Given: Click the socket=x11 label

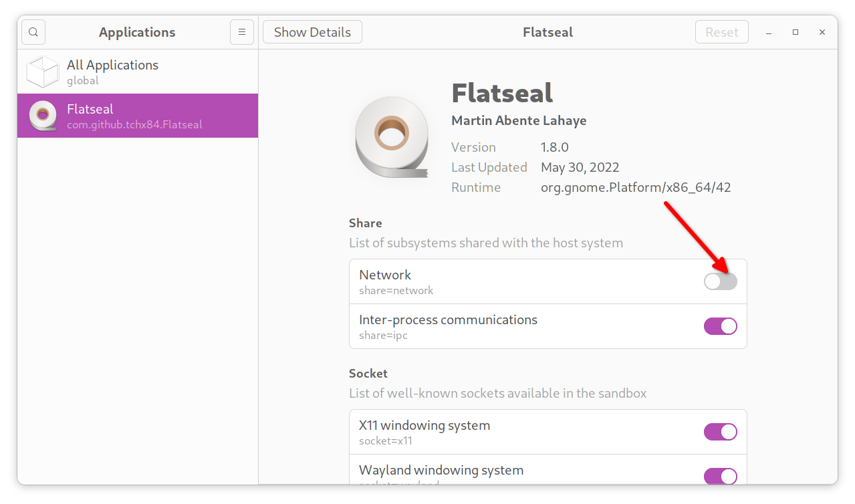Looking at the screenshot, I should [386, 441].
